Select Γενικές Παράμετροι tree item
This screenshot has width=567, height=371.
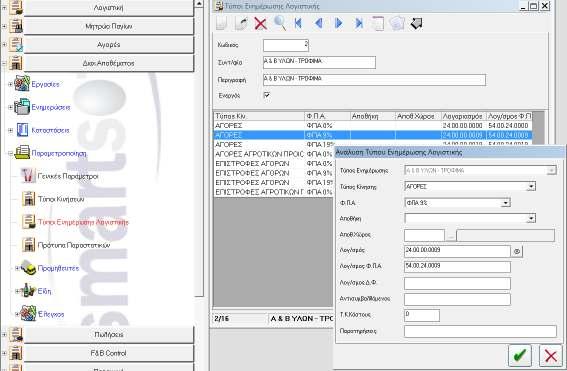(x=68, y=176)
